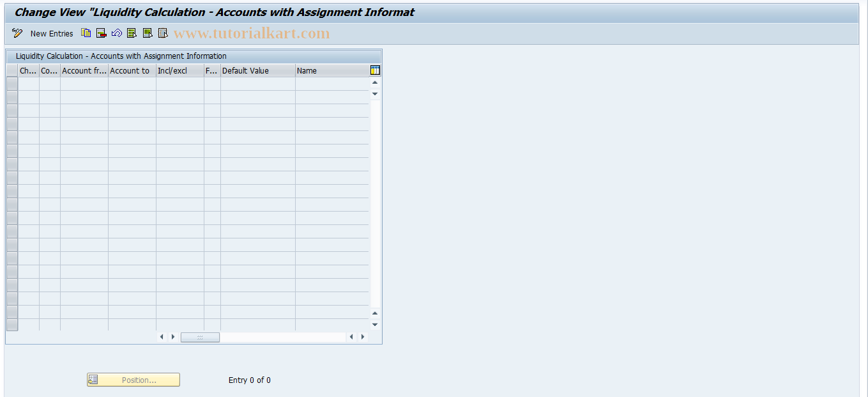Open the table column configuration icon
Screen dimensions: 868x397
[x=375, y=70]
